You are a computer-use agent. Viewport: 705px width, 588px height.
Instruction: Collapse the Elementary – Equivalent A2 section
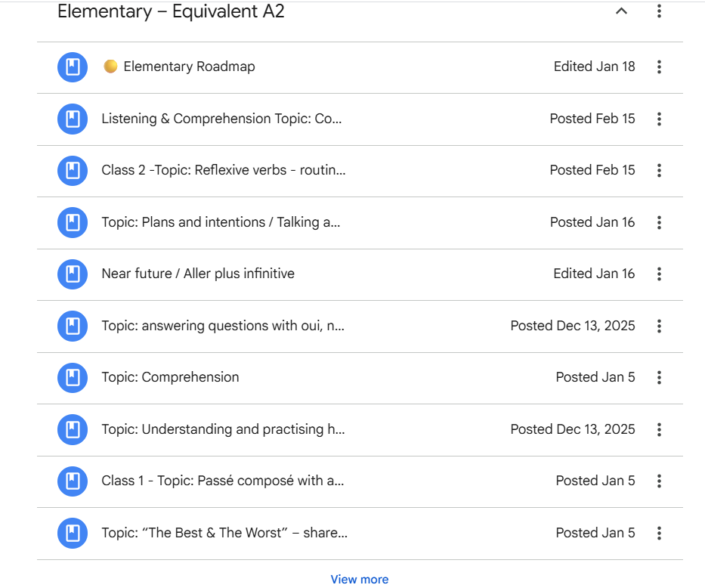pos(622,11)
